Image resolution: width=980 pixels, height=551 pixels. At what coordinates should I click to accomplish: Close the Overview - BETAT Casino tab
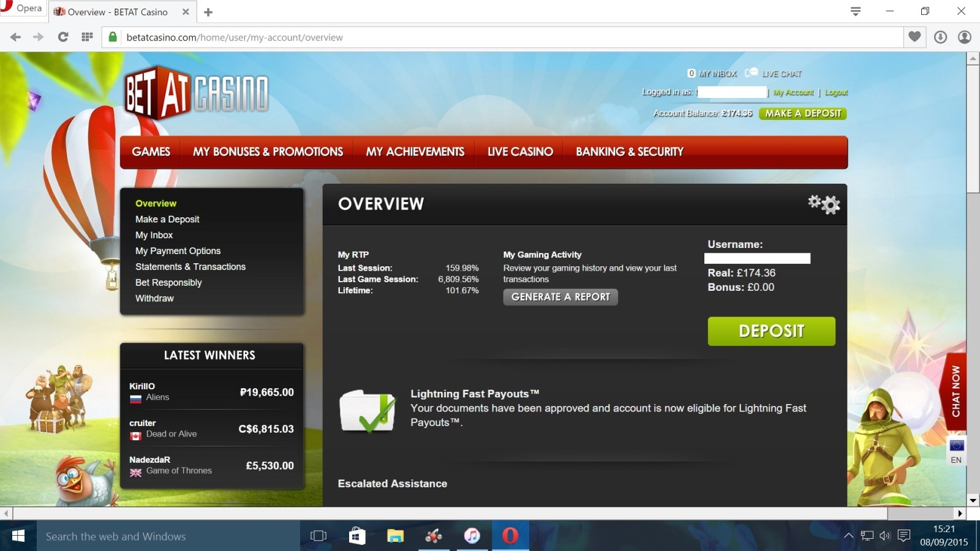[x=186, y=12]
